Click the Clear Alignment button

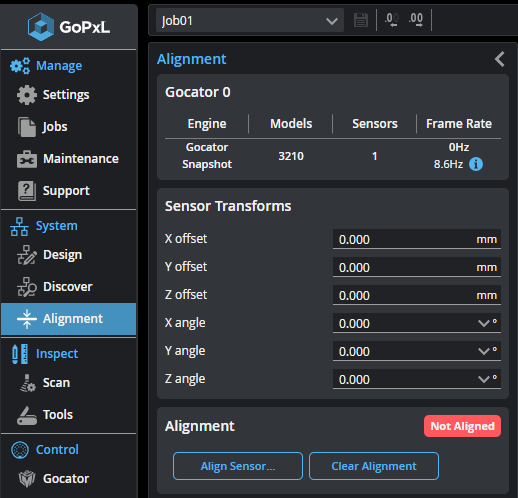tap(374, 466)
